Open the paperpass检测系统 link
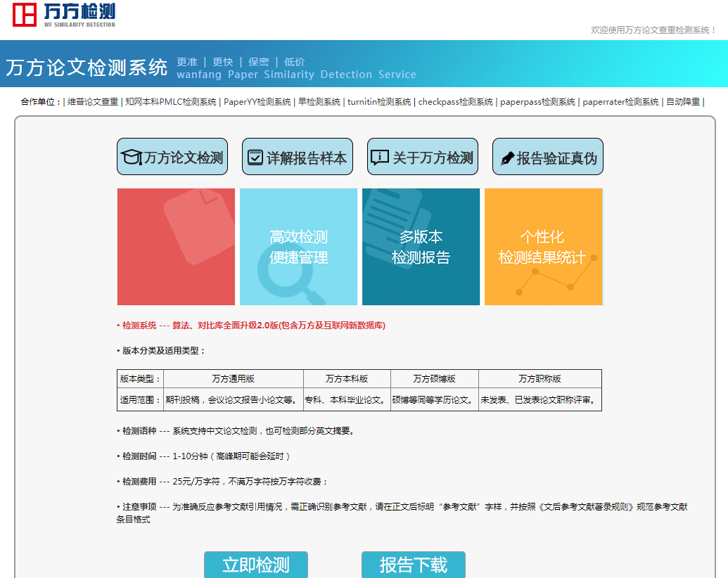The height and width of the screenshot is (578, 728). (x=537, y=102)
